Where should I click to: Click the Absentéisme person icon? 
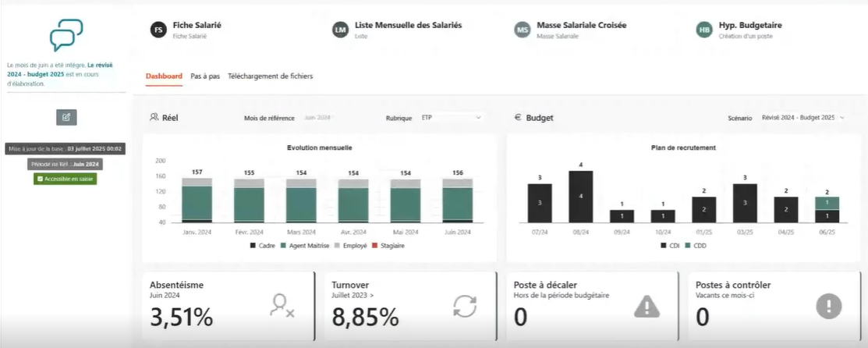(x=282, y=306)
